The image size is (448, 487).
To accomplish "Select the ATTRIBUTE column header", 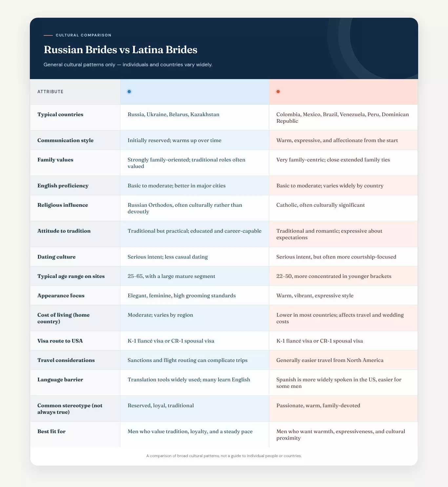I will click(x=51, y=92).
